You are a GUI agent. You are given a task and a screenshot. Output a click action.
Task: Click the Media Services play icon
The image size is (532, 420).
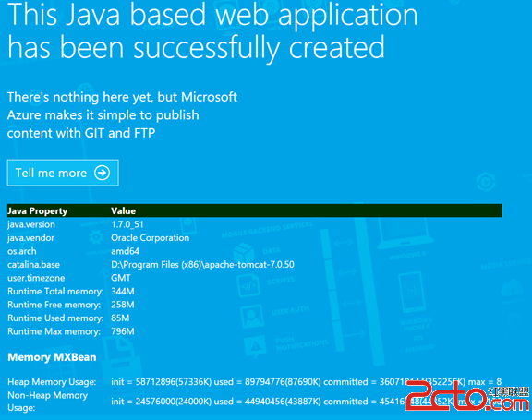click(x=486, y=183)
